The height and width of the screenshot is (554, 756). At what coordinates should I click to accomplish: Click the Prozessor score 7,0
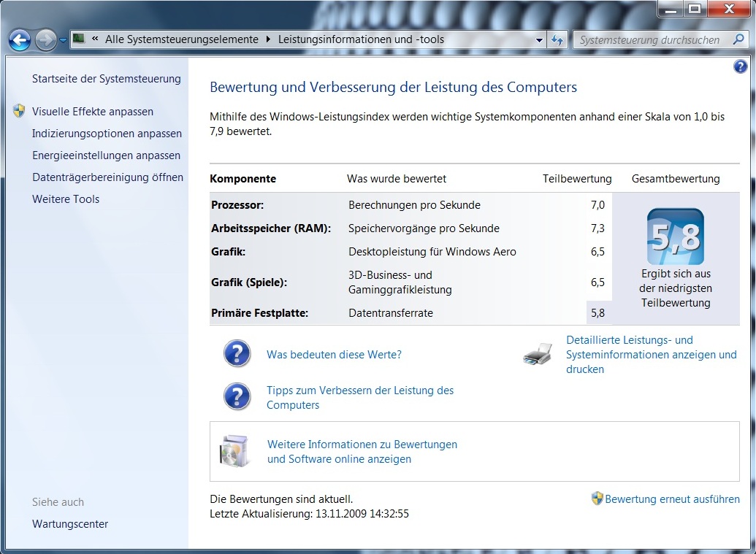(x=597, y=205)
